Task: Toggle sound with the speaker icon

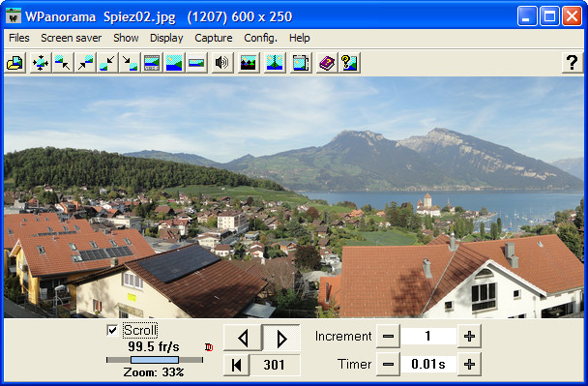Action: (x=221, y=63)
